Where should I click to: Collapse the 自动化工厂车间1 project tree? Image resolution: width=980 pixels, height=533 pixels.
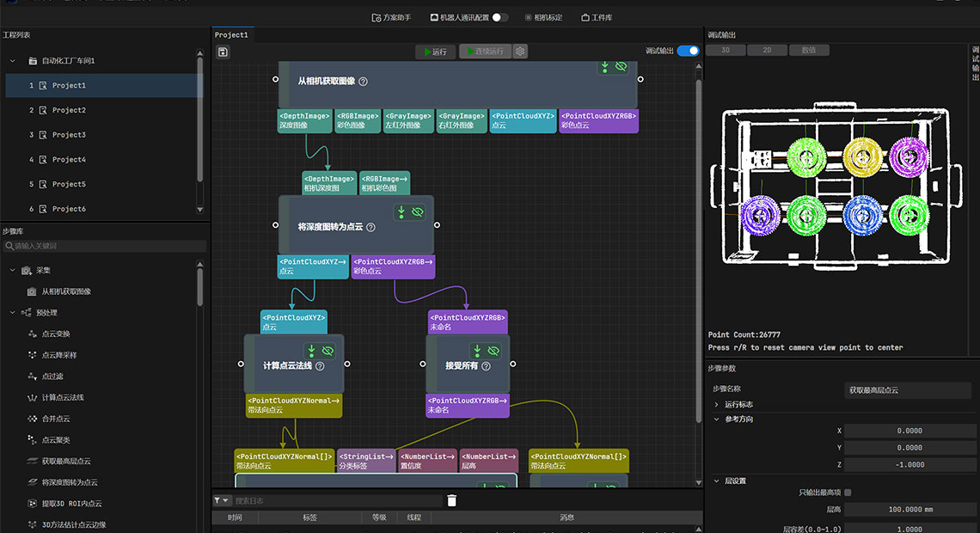pyautogui.click(x=13, y=61)
